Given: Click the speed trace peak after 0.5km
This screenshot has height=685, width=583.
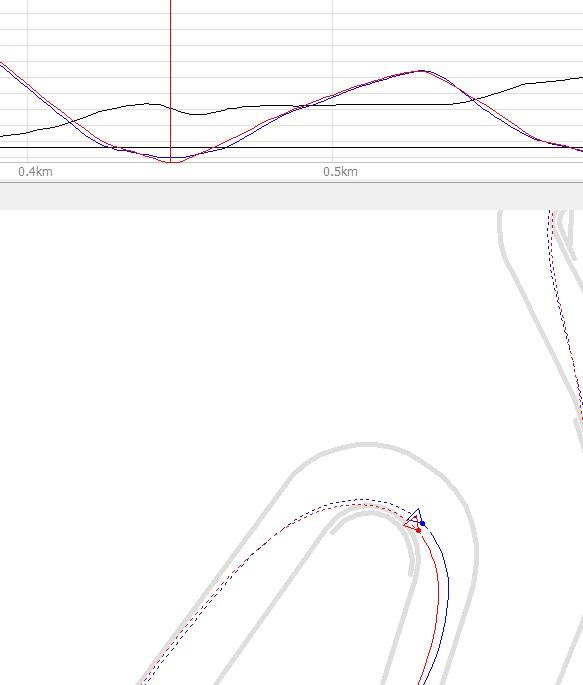Looking at the screenshot, I should (x=421, y=70).
